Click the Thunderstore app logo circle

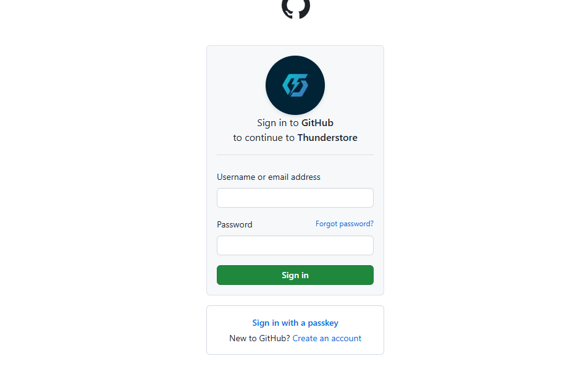pyautogui.click(x=295, y=85)
